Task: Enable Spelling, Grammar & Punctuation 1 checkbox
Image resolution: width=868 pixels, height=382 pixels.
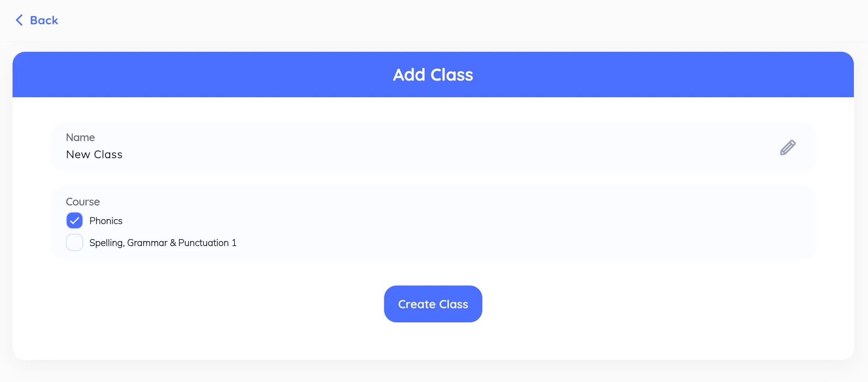Action: (75, 242)
